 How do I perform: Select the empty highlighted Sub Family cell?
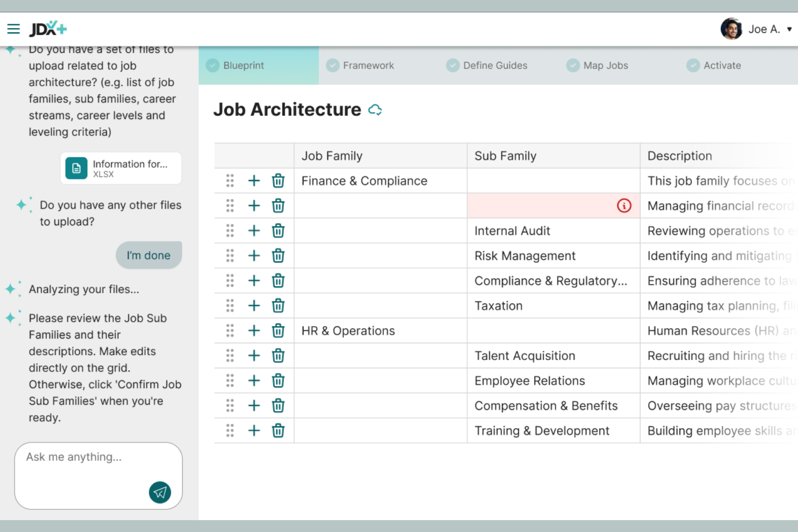554,205
